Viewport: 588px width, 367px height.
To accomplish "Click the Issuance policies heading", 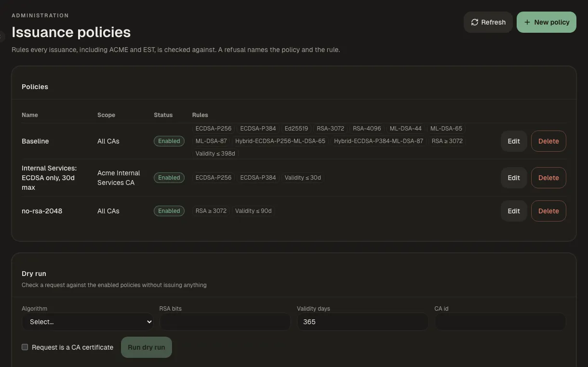I will tap(71, 32).
